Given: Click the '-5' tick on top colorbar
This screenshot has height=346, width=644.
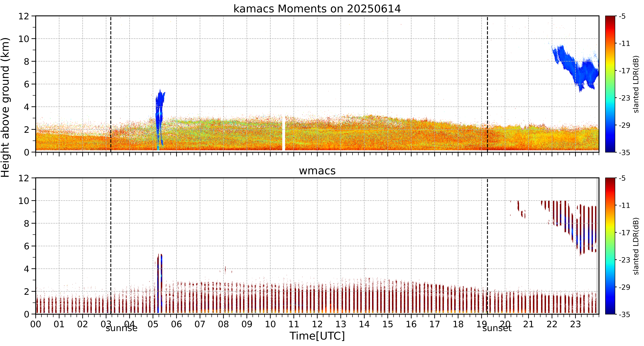Looking at the screenshot, I should coord(622,16).
